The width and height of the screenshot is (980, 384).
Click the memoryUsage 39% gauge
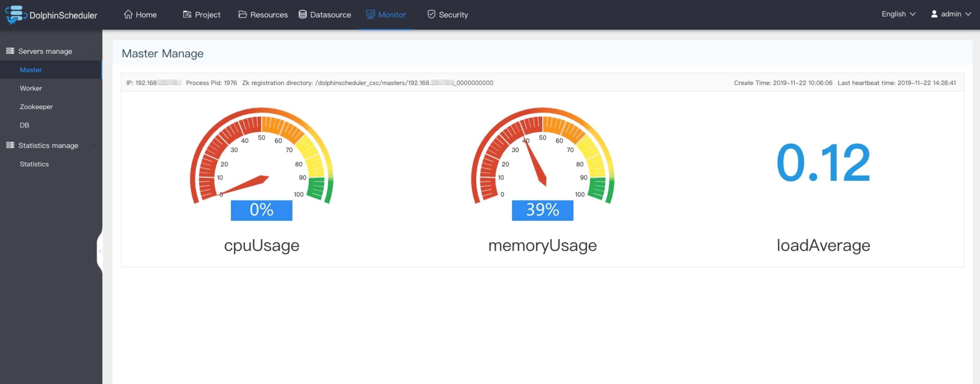[542, 164]
